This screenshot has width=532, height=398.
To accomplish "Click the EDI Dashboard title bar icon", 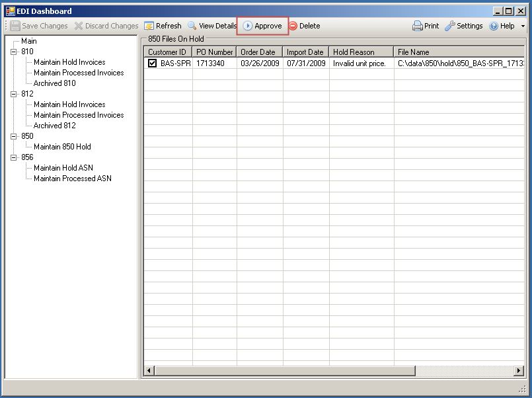I will coord(10,11).
